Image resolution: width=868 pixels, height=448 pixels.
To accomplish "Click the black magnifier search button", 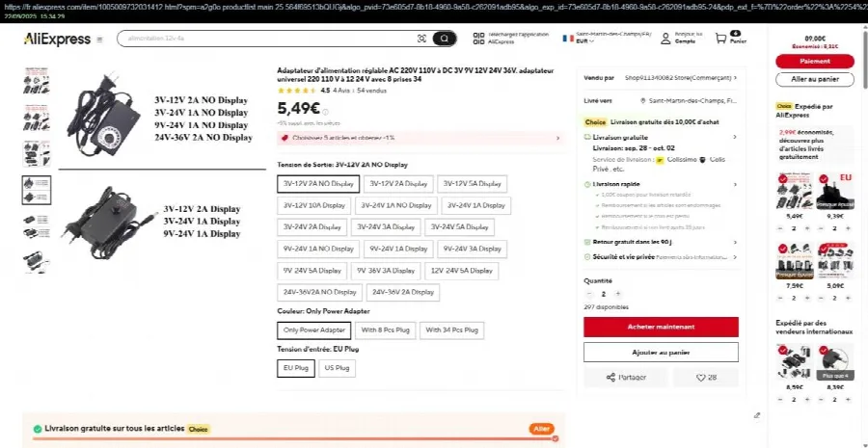I will coord(445,39).
